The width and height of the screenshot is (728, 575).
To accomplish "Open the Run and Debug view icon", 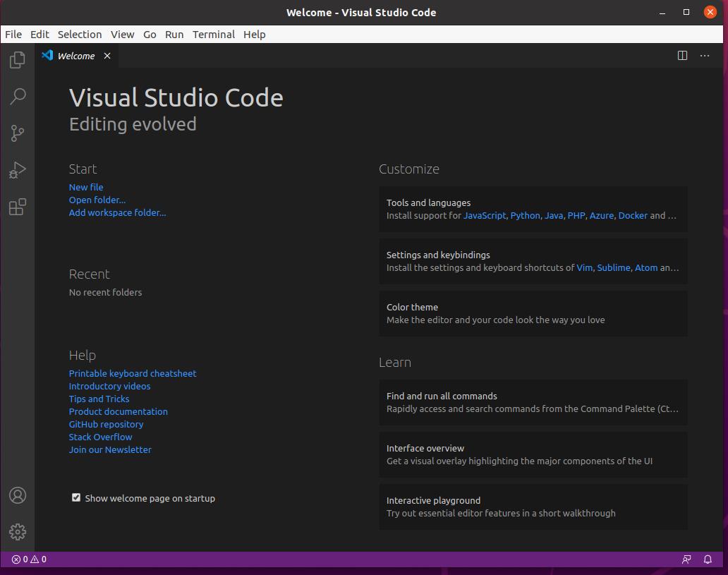I will point(17,170).
